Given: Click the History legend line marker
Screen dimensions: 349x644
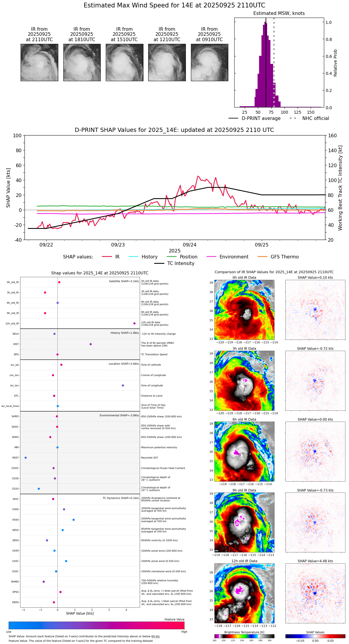Looking at the screenshot, I should click(134, 257).
